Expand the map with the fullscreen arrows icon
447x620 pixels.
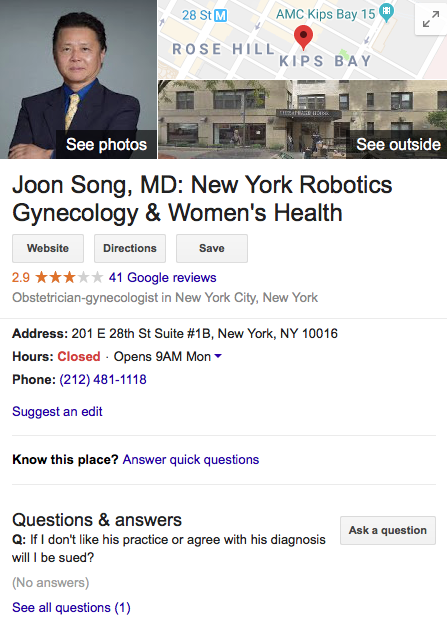[x=431, y=19]
